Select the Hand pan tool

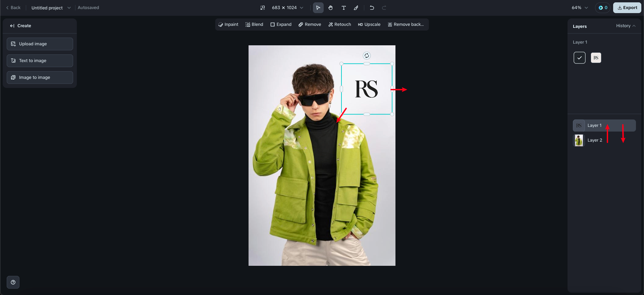(x=331, y=8)
